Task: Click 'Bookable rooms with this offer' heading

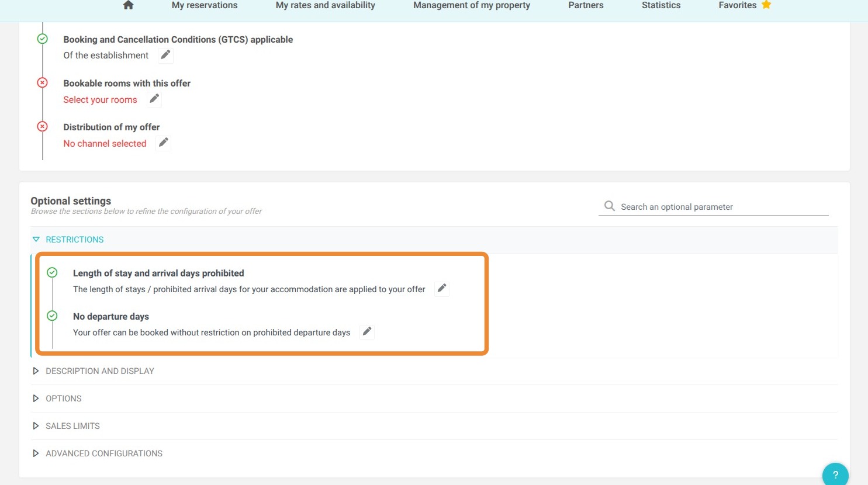Action: tap(127, 84)
